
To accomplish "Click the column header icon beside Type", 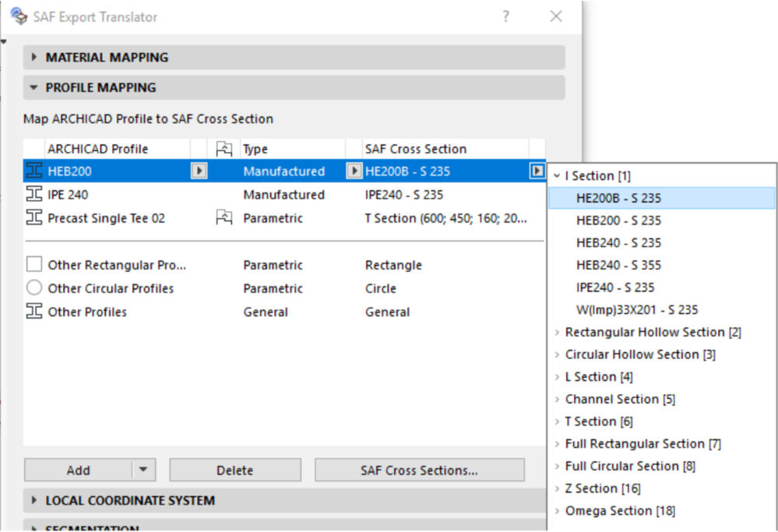I will point(224,149).
